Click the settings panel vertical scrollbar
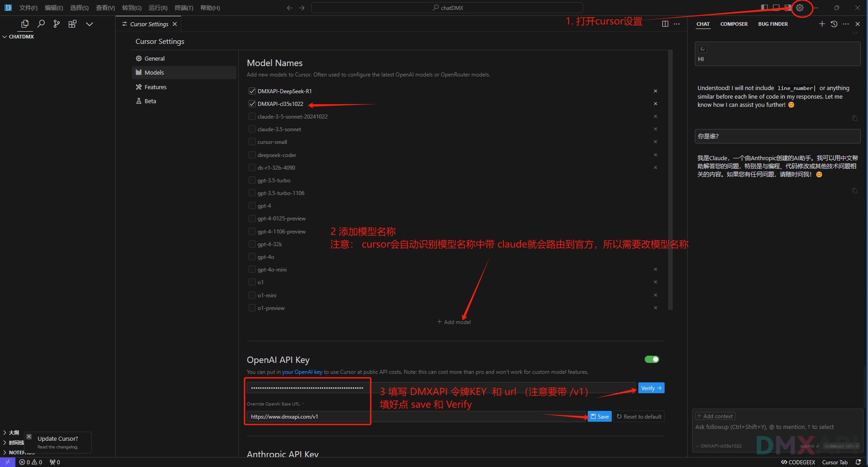868x467 pixels. point(670,181)
